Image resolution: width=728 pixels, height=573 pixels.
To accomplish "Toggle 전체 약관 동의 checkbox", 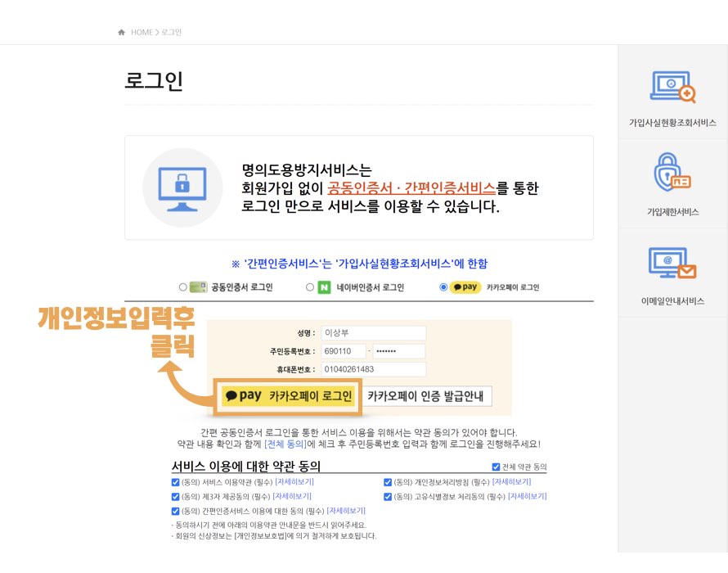I will tap(496, 467).
